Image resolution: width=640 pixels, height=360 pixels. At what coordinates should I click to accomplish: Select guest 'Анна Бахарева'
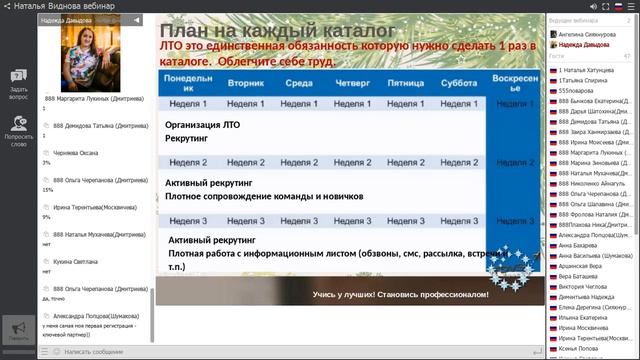[x=578, y=245]
